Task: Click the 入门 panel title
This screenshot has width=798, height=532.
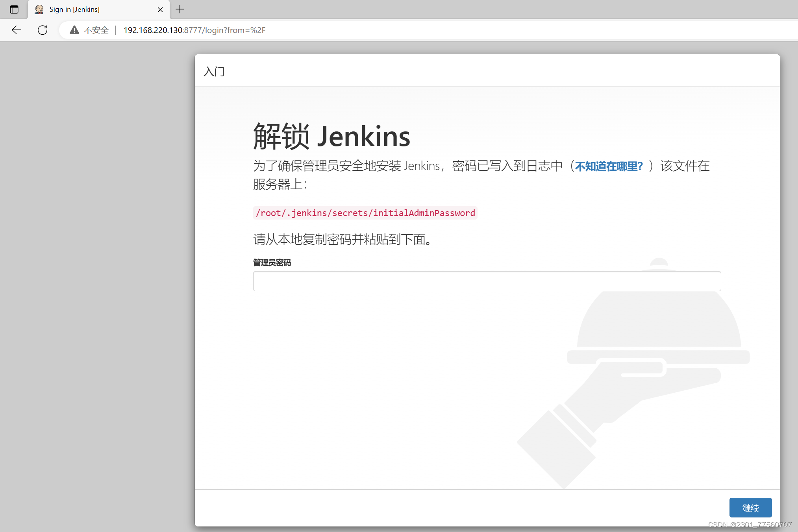Action: (x=214, y=72)
